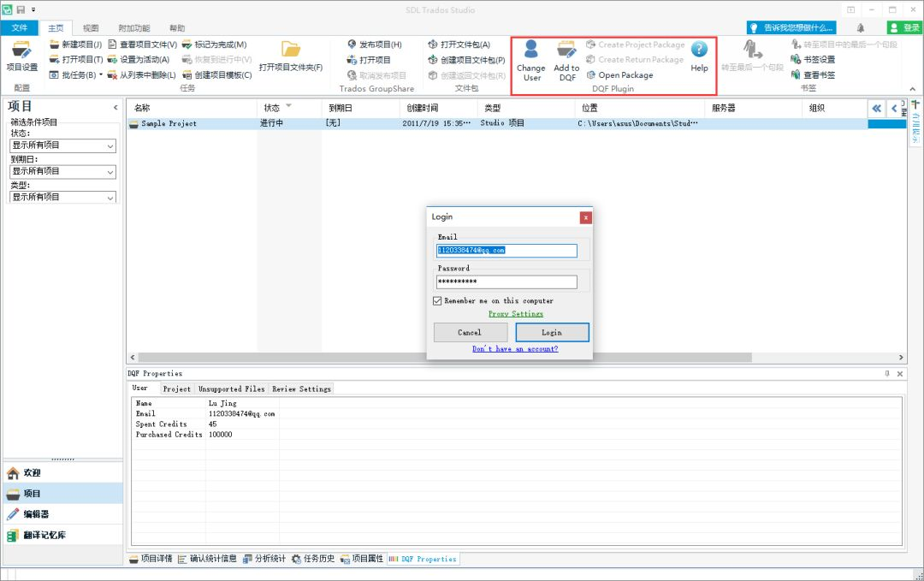Select the Add to DQF icon

(566, 58)
